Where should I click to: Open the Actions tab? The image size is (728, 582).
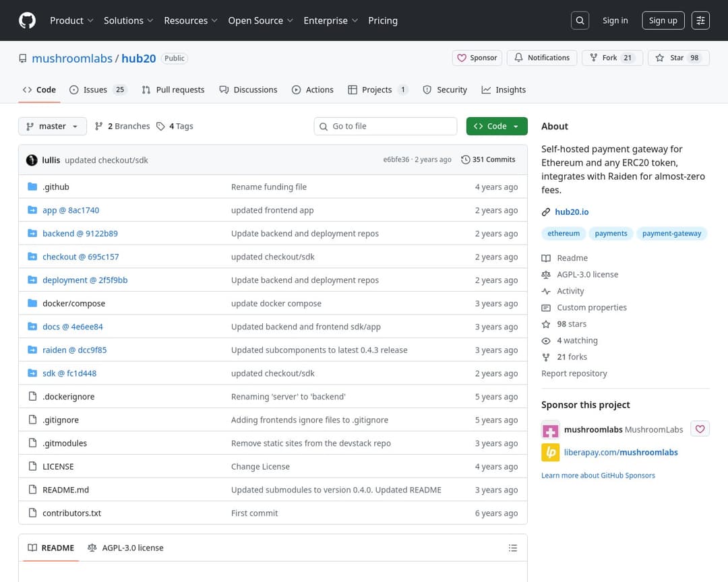pyautogui.click(x=313, y=90)
